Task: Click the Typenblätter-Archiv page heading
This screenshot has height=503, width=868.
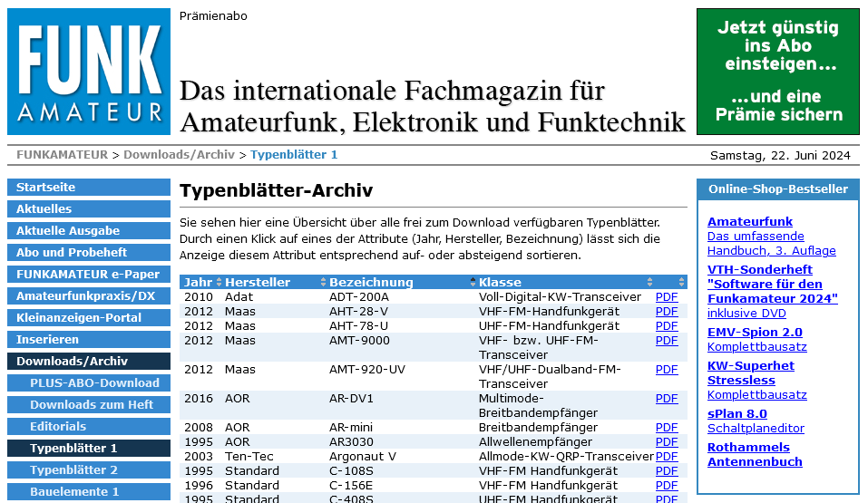Action: tap(277, 190)
